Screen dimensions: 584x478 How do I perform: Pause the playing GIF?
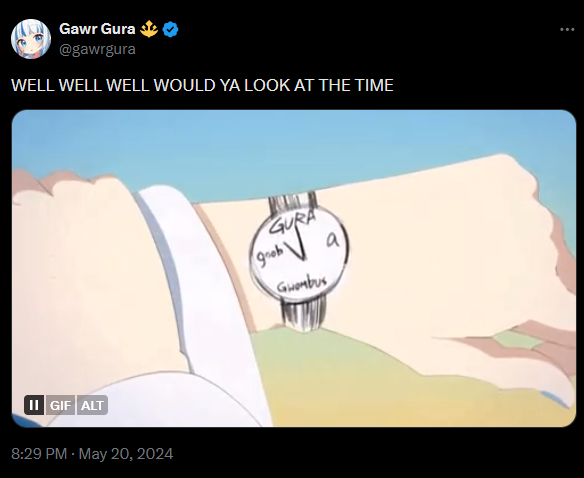(34, 405)
